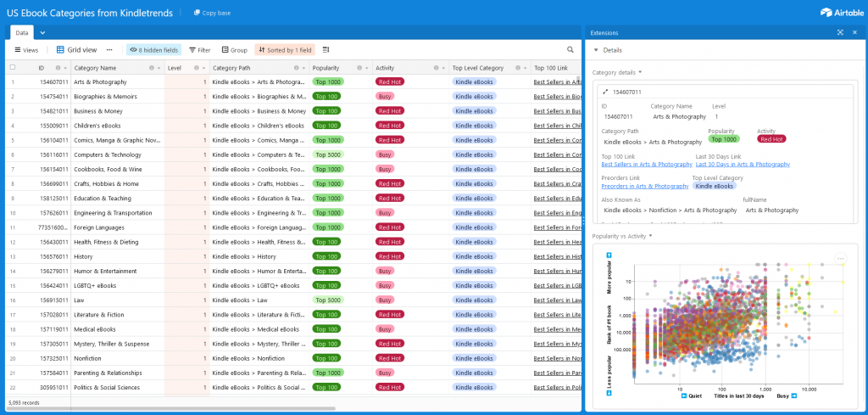Open the Category Name column dropdown arrow

[159, 68]
